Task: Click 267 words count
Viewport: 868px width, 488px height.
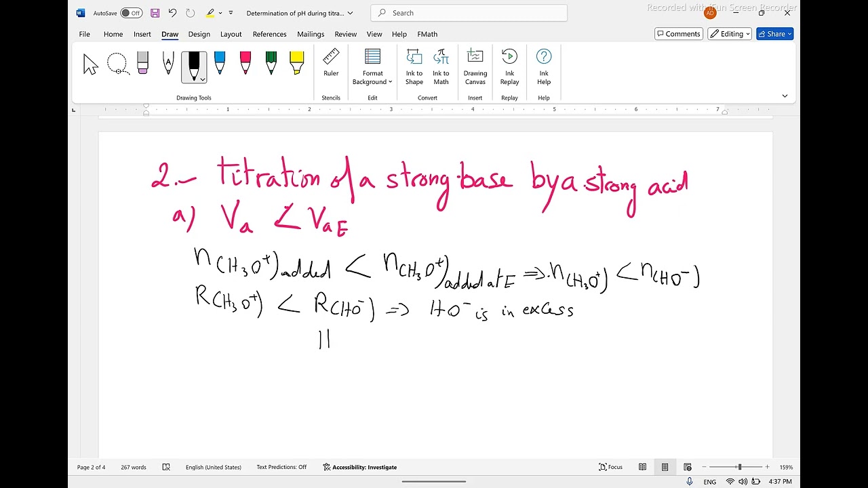Action: (134, 467)
